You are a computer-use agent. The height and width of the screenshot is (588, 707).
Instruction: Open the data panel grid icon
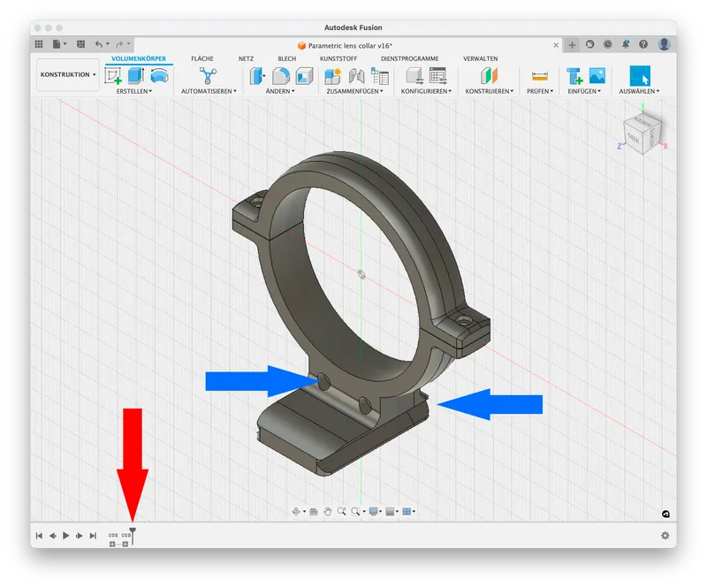[39, 44]
